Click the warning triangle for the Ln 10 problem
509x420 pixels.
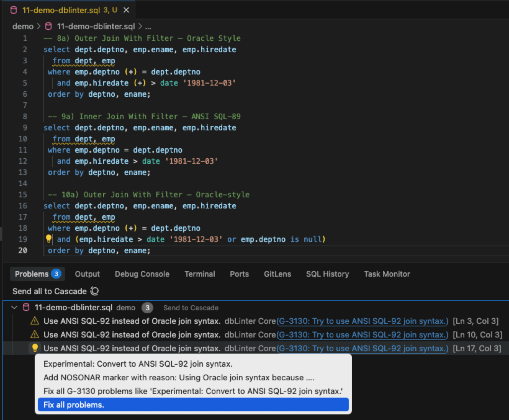pos(34,335)
